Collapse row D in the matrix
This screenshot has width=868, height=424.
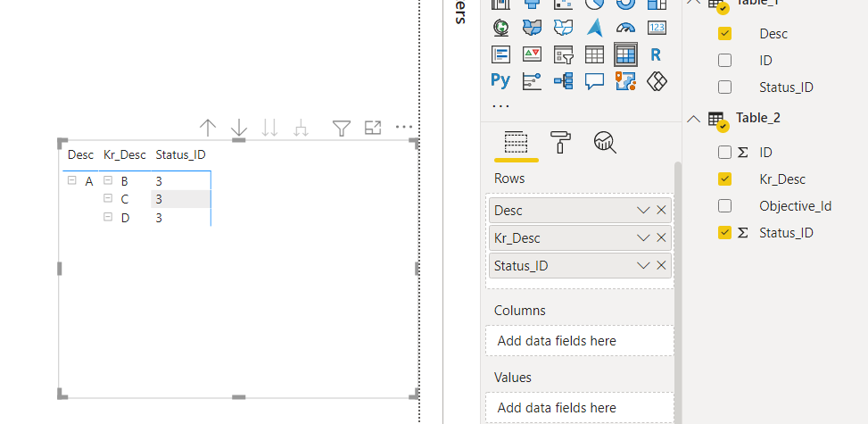click(108, 217)
